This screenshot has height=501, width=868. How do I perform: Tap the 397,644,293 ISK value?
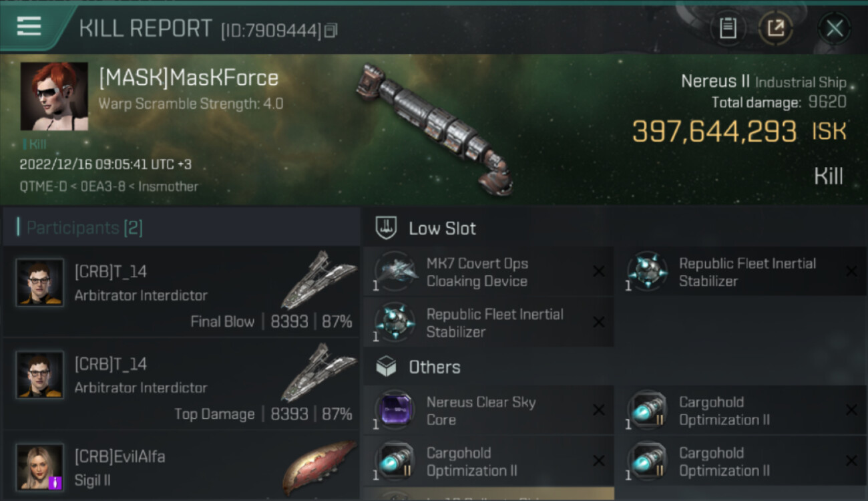(714, 132)
